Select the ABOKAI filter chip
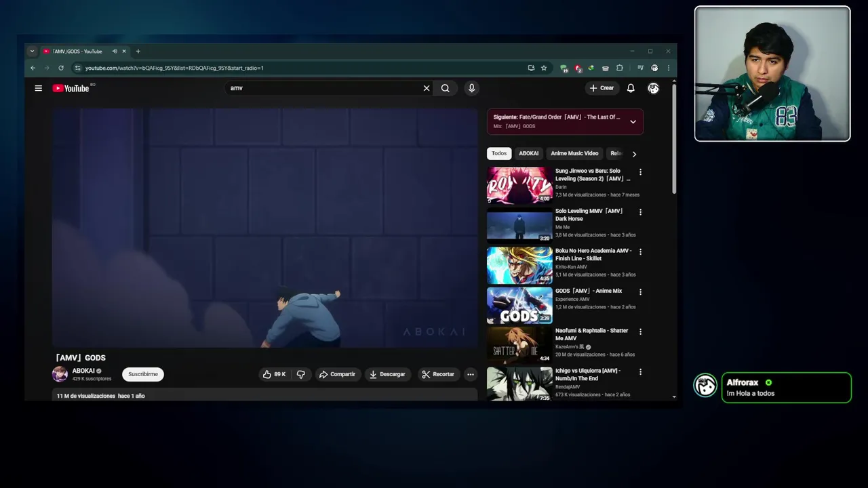 pyautogui.click(x=529, y=154)
